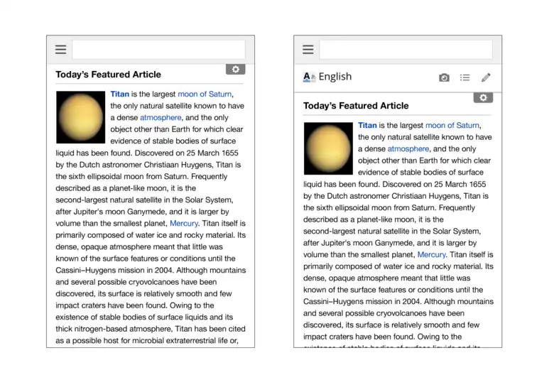Viewport: 554px width, 392px height.
Task: Focus the search field in the right mockup
Action: pos(406,50)
